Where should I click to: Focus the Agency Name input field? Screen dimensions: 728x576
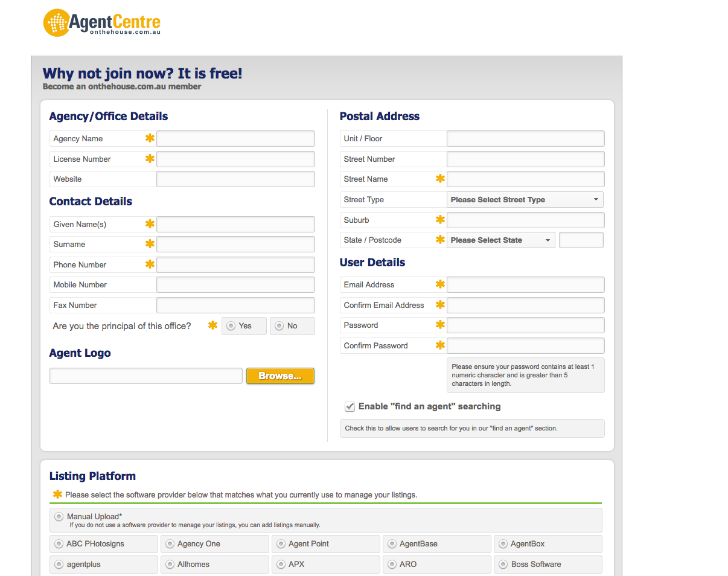pos(235,139)
